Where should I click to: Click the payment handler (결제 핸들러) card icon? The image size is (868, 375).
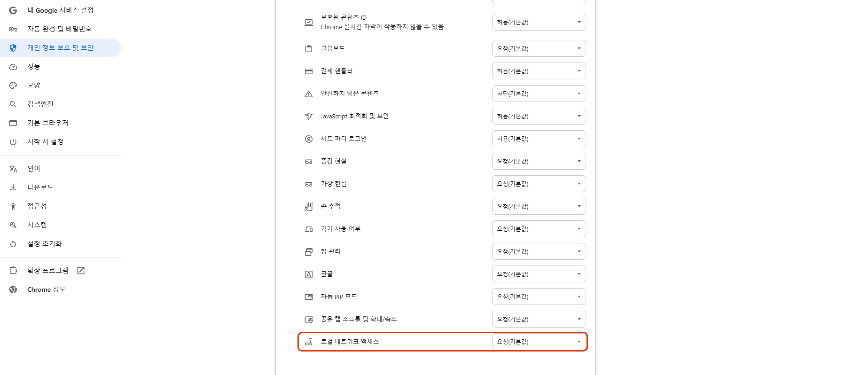[308, 71]
